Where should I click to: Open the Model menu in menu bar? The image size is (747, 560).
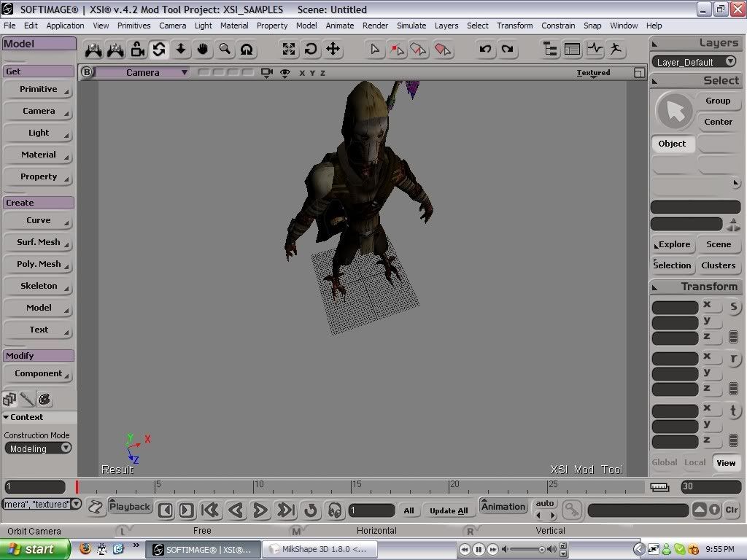click(x=306, y=26)
